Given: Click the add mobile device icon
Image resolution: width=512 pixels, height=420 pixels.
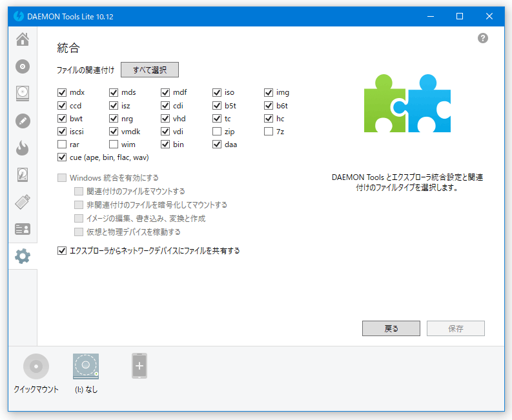Looking at the screenshot, I should [x=139, y=366].
